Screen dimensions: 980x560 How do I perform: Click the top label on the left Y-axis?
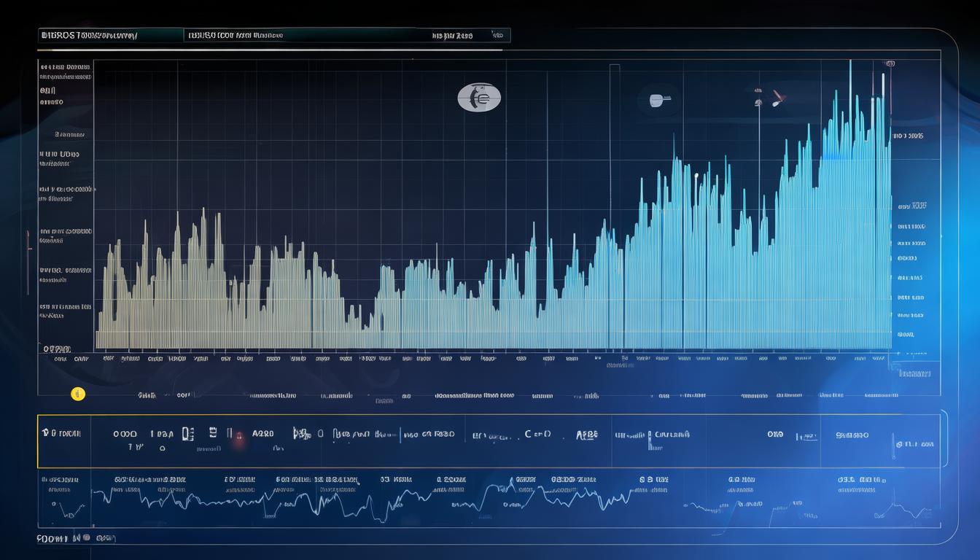coord(66,67)
